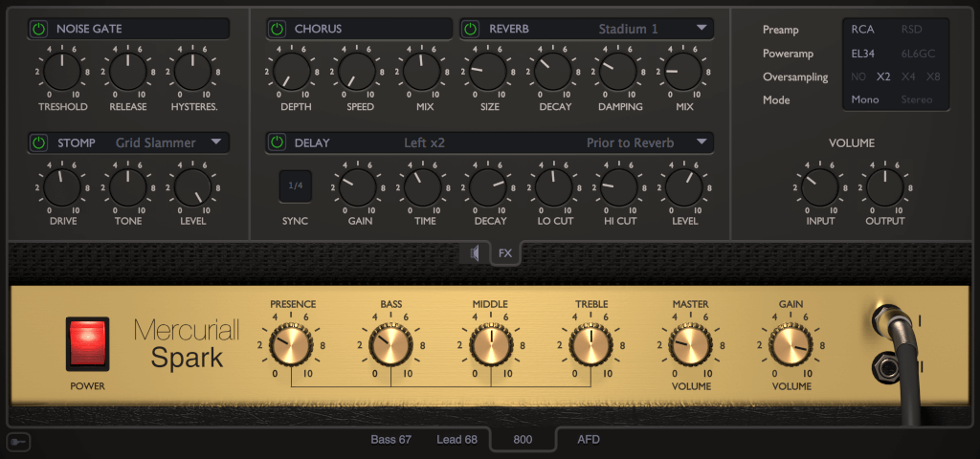Click the speaker cabinet icon

tap(472, 253)
